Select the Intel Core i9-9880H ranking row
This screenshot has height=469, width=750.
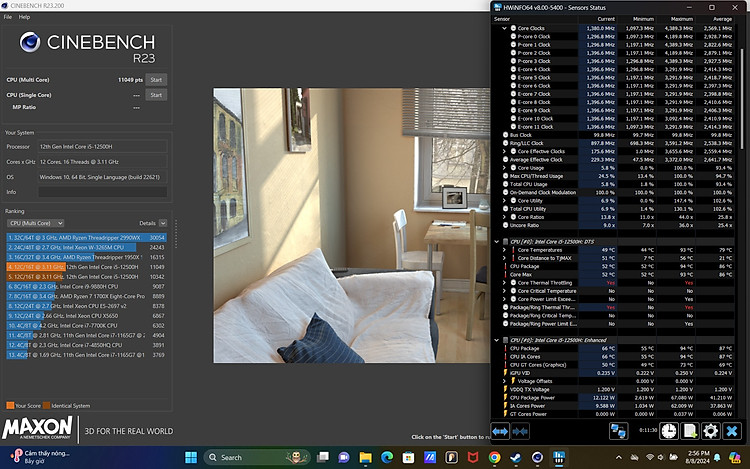click(86, 286)
